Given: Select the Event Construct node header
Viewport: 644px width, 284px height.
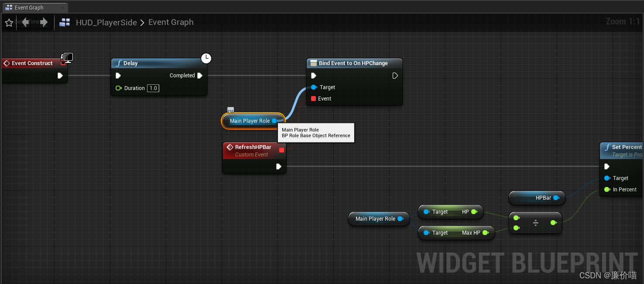Looking at the screenshot, I should 32,63.
